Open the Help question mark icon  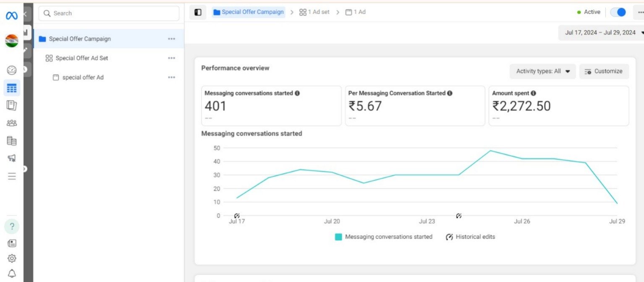point(12,227)
